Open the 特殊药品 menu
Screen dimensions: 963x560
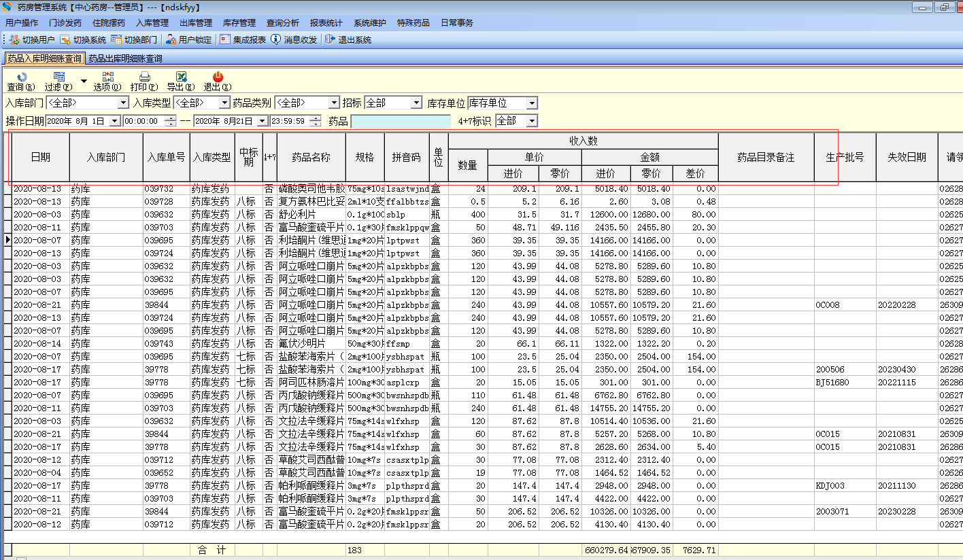413,22
